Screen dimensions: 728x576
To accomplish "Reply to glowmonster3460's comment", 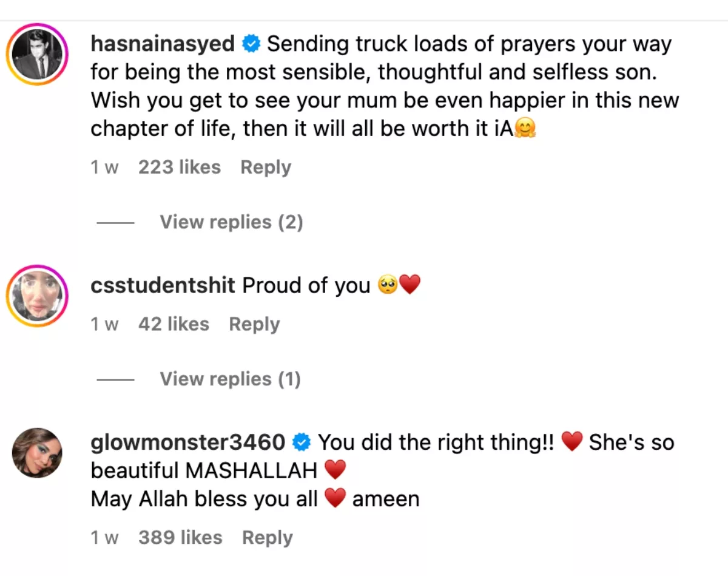I will click(x=267, y=537).
